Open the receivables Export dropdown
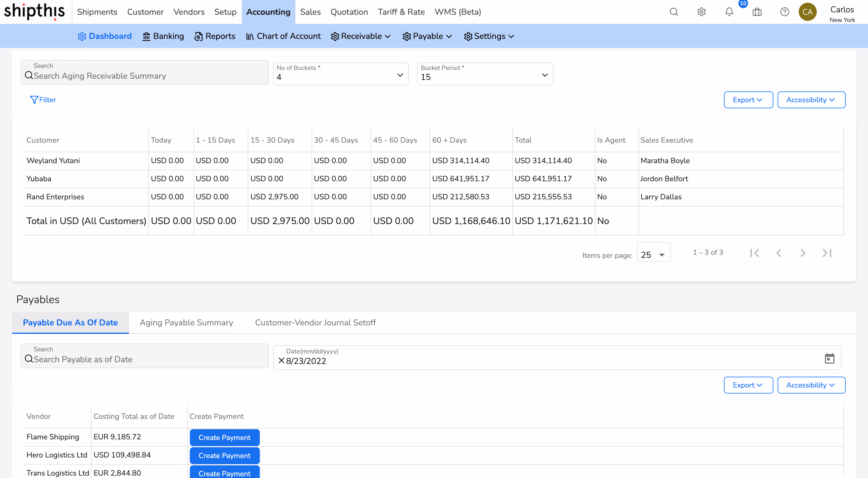 coord(748,100)
